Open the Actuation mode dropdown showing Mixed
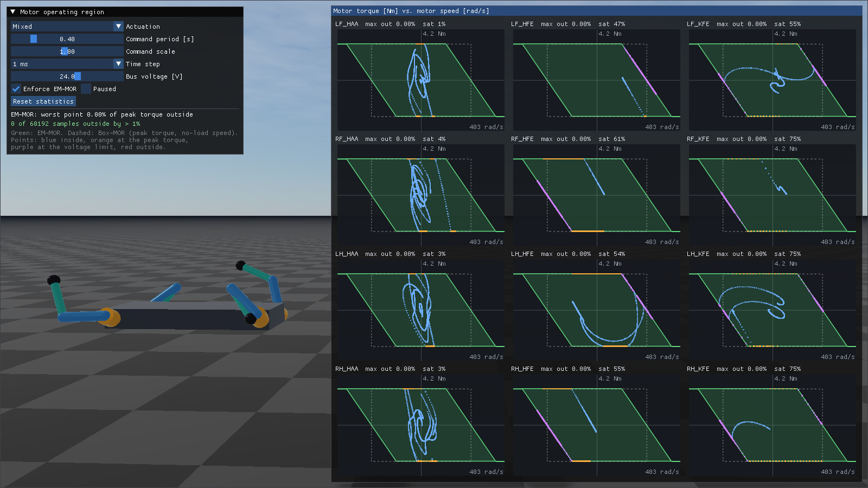Viewport: 868px width, 488px height. click(x=67, y=27)
